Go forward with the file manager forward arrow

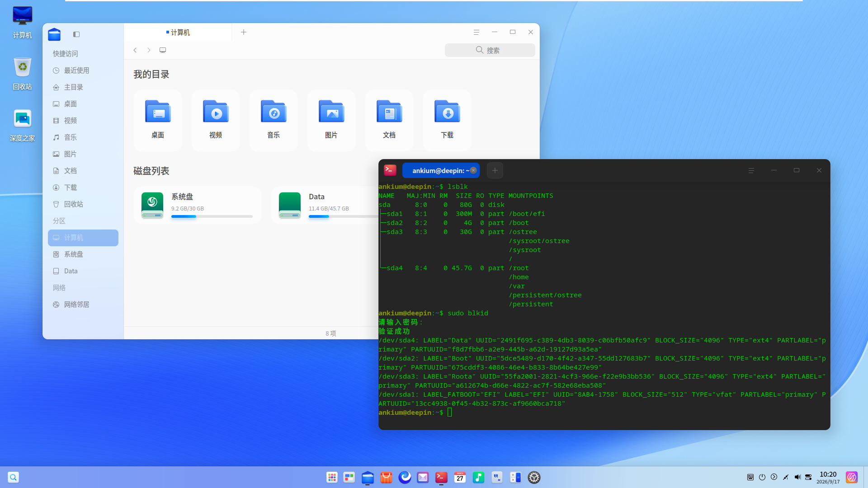coord(149,50)
